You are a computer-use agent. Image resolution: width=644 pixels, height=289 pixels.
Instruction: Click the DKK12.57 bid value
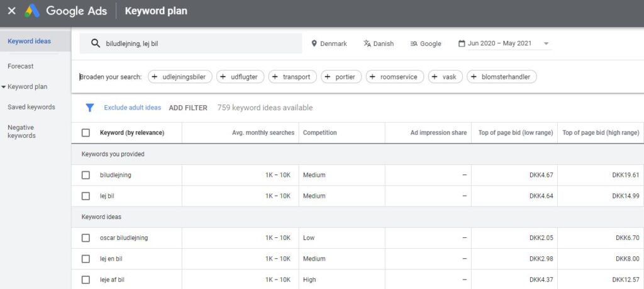626,280
